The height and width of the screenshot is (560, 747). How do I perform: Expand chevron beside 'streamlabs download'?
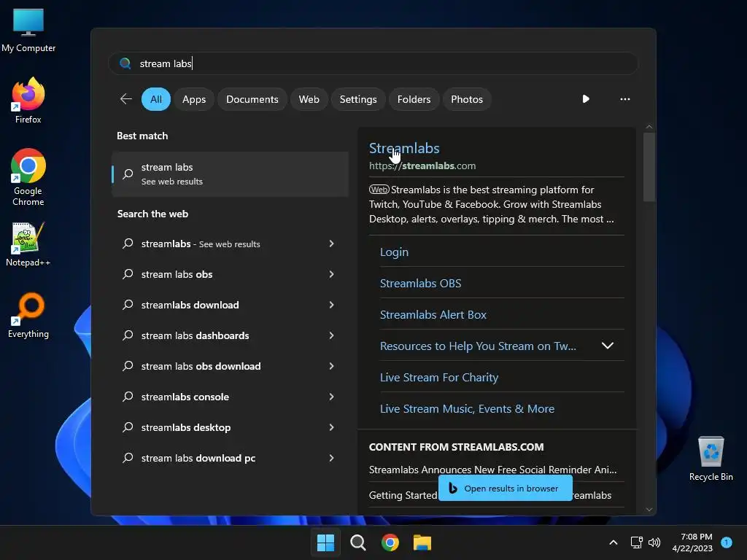click(x=332, y=305)
